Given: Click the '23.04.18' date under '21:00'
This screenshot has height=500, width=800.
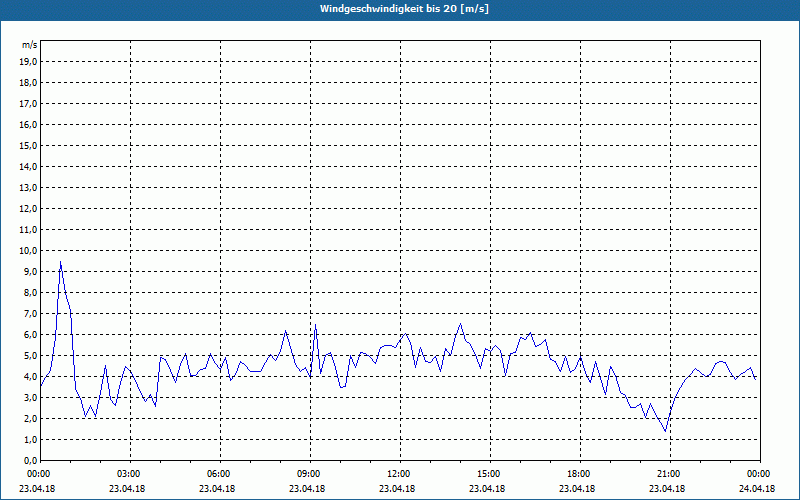Looking at the screenshot, I should coord(667,489).
